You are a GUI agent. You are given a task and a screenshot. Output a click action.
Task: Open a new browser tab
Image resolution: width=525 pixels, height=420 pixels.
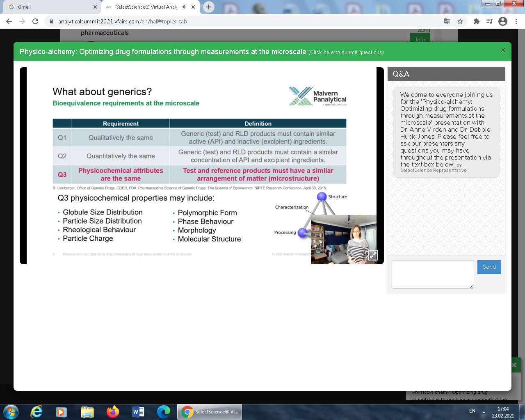click(x=209, y=7)
